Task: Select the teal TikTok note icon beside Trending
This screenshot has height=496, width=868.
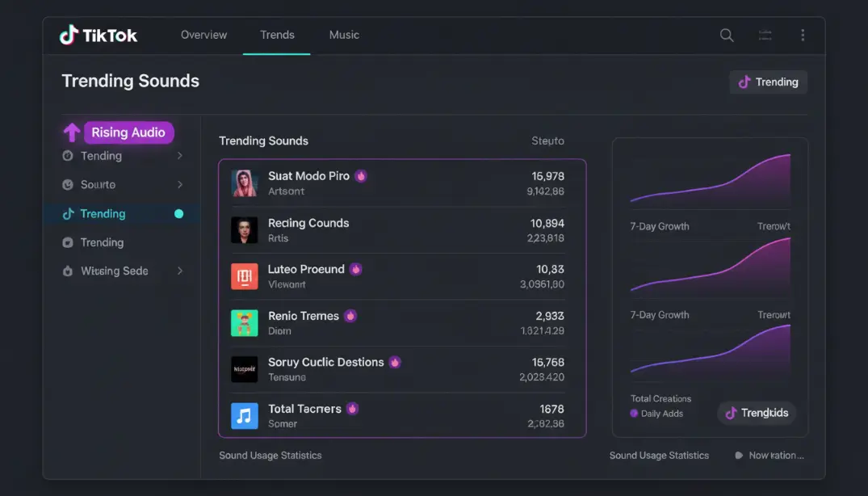Action: point(69,213)
